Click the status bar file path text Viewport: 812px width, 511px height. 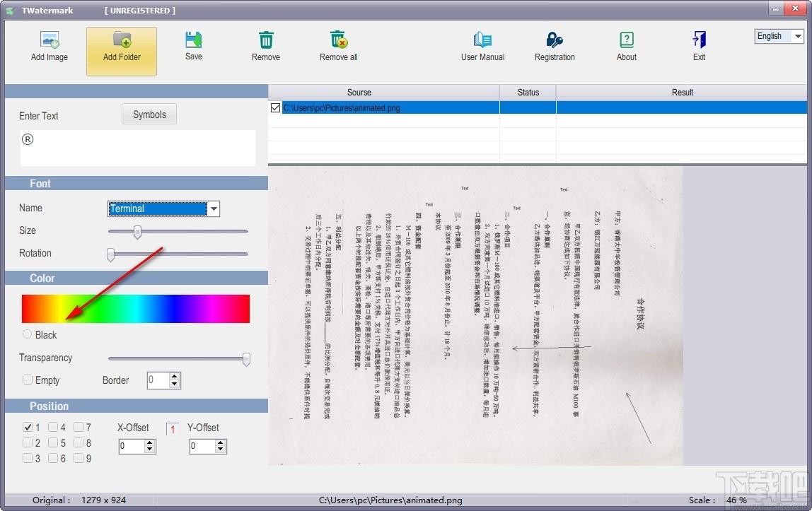click(x=390, y=500)
